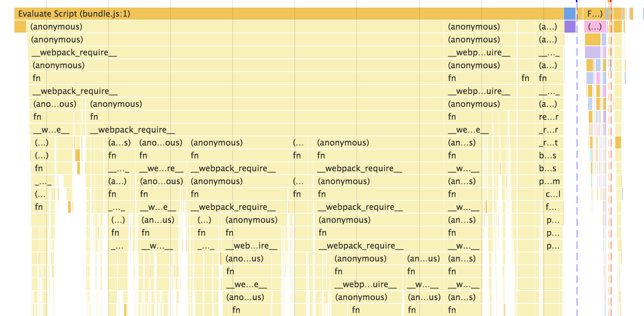
Task: Select the (a…s) frame below __webpack_require__
Action: (x=119, y=142)
